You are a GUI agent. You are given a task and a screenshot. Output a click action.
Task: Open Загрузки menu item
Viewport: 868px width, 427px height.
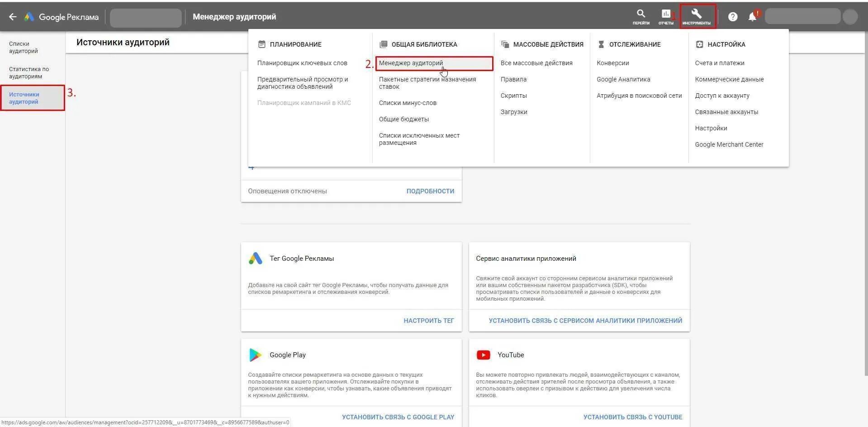[x=514, y=112]
